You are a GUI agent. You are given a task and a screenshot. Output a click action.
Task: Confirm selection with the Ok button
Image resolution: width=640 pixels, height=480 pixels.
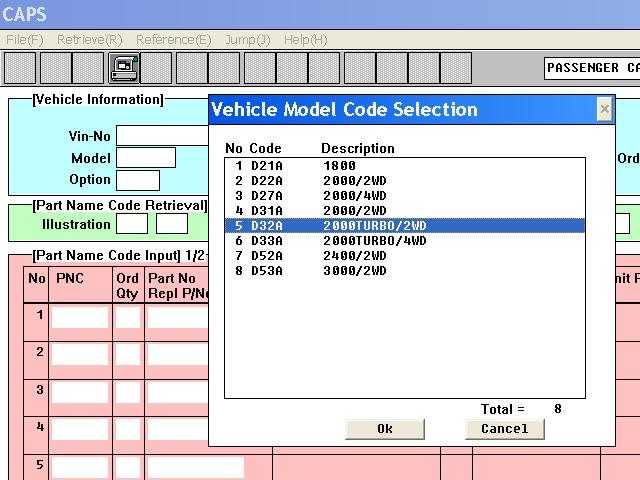(x=384, y=429)
